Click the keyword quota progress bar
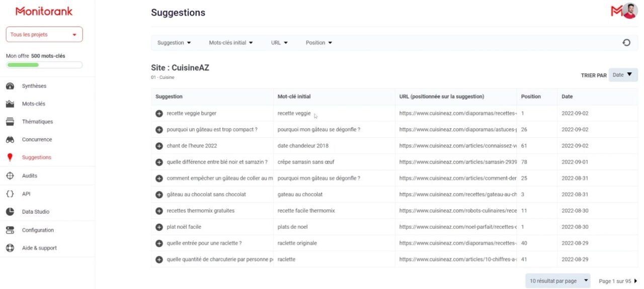This screenshot has height=289, width=644. (44, 65)
